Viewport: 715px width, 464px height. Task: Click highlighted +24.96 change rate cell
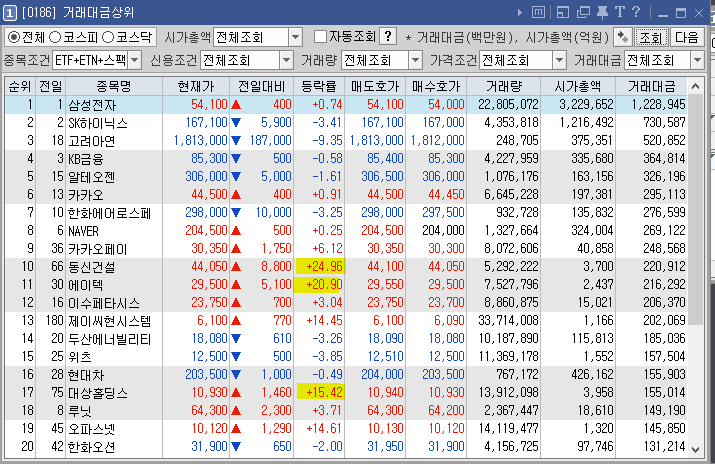pyautogui.click(x=321, y=266)
